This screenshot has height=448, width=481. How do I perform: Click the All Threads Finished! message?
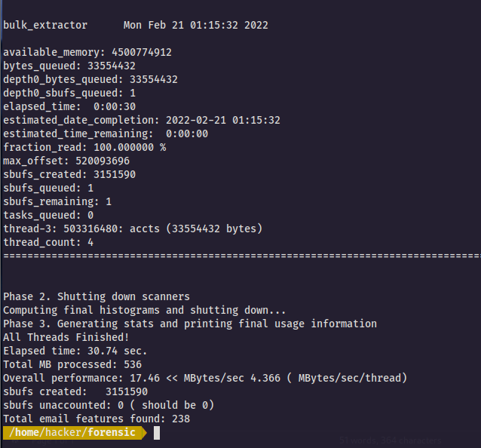(x=66, y=337)
